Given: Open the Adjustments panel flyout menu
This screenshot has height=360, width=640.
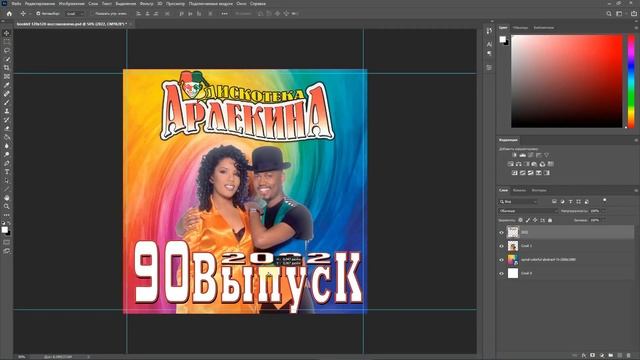Looking at the screenshot, I should [636, 140].
